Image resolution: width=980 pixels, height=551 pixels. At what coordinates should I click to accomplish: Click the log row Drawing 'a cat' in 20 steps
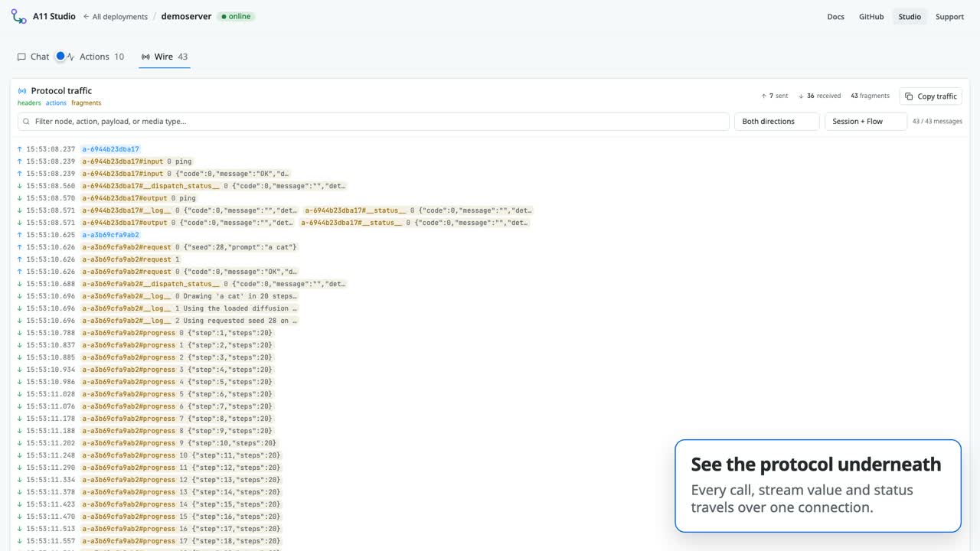click(x=190, y=296)
